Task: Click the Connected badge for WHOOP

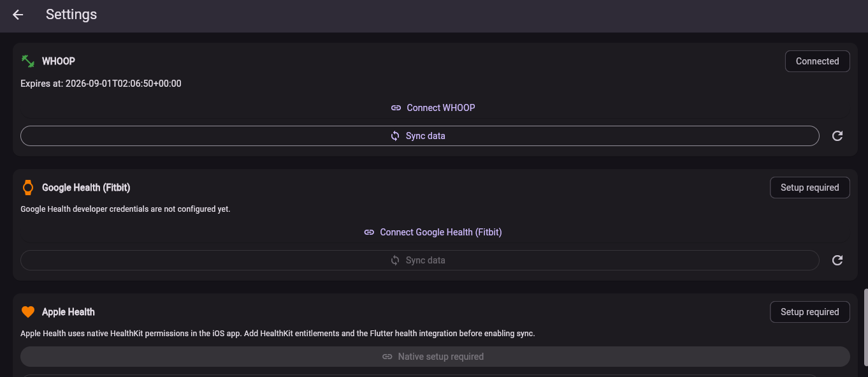Action: point(817,61)
